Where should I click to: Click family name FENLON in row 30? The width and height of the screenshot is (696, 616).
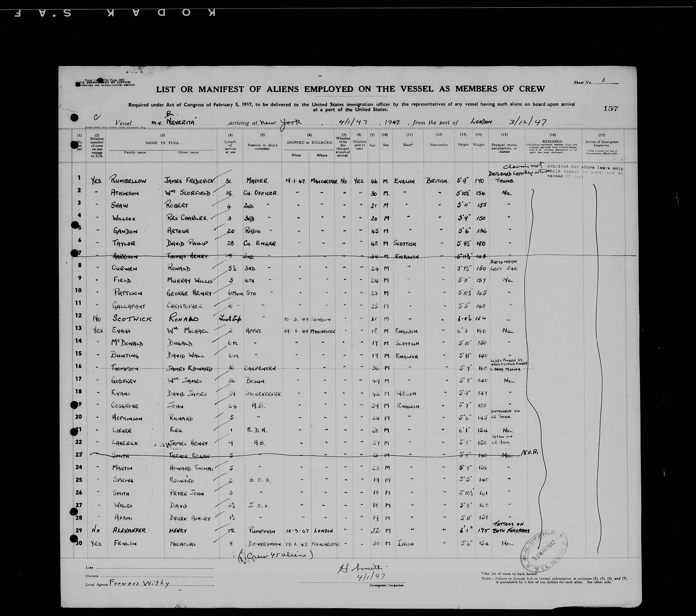(125, 544)
